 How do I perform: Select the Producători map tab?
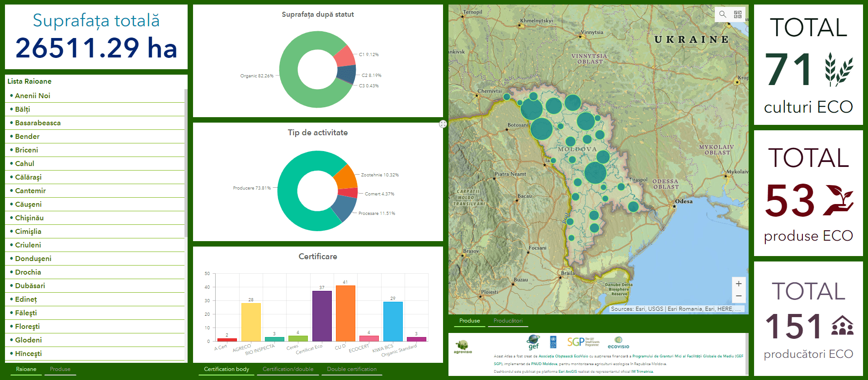pyautogui.click(x=508, y=321)
